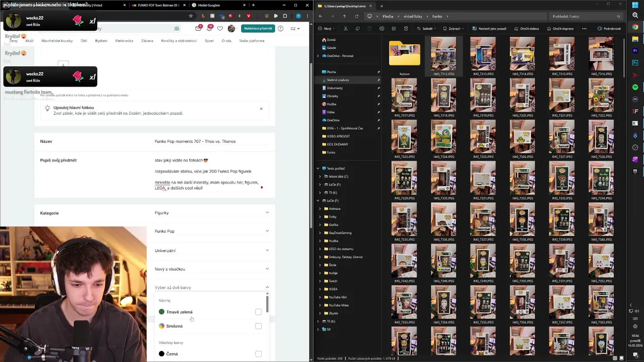Click the camera image search icon
Image resolution: width=644 pixels, height=362 pixels.
(177, 29)
